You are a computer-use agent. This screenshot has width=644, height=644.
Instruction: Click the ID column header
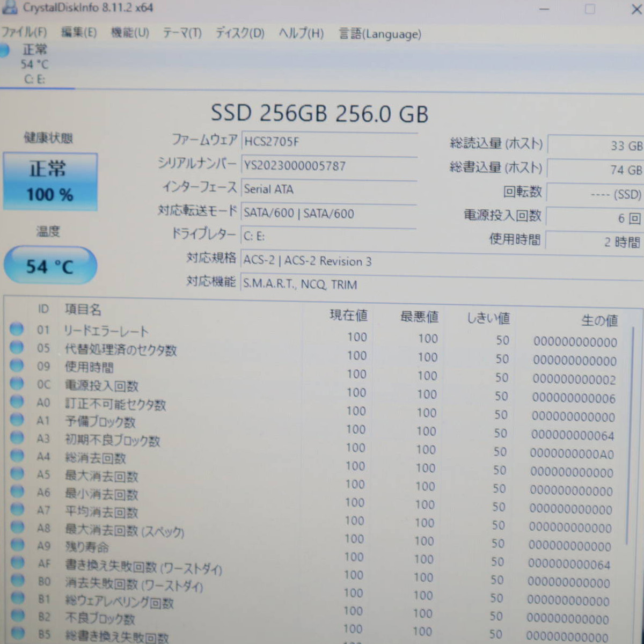43,309
